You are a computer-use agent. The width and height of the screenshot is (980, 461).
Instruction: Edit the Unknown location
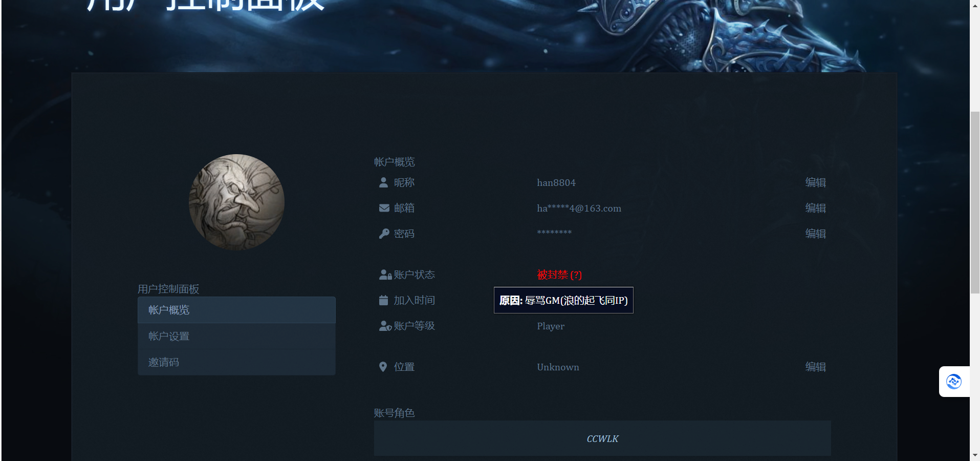(815, 367)
